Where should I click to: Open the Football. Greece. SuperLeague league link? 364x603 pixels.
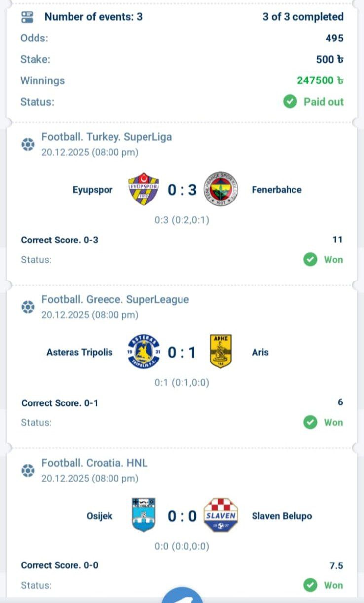115,299
